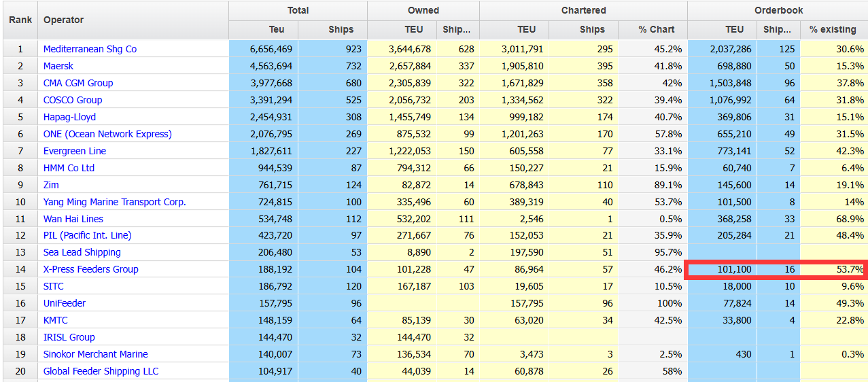
Task: Sort by the Rank column header
Action: [x=20, y=20]
